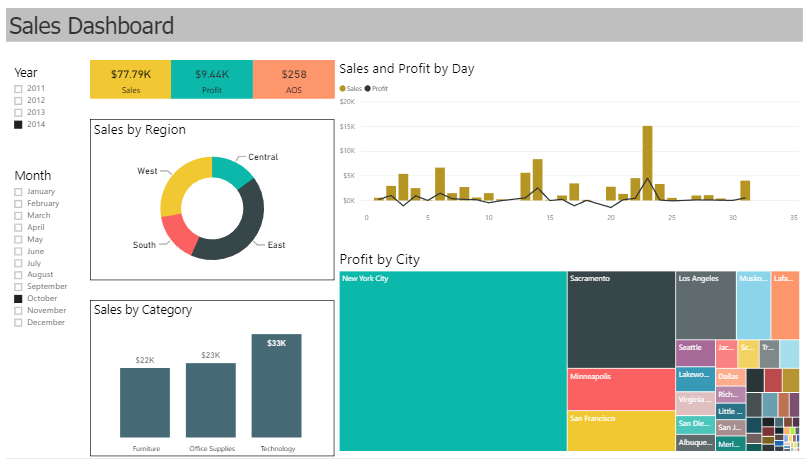Uncheck the 2014 year checkbox
This screenshot has width=811, height=459.
18,125
